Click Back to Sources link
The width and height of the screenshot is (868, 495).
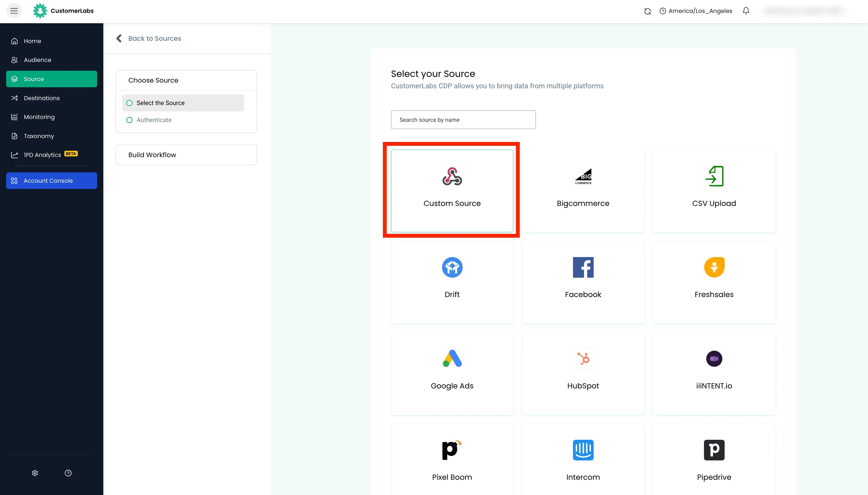(x=154, y=38)
